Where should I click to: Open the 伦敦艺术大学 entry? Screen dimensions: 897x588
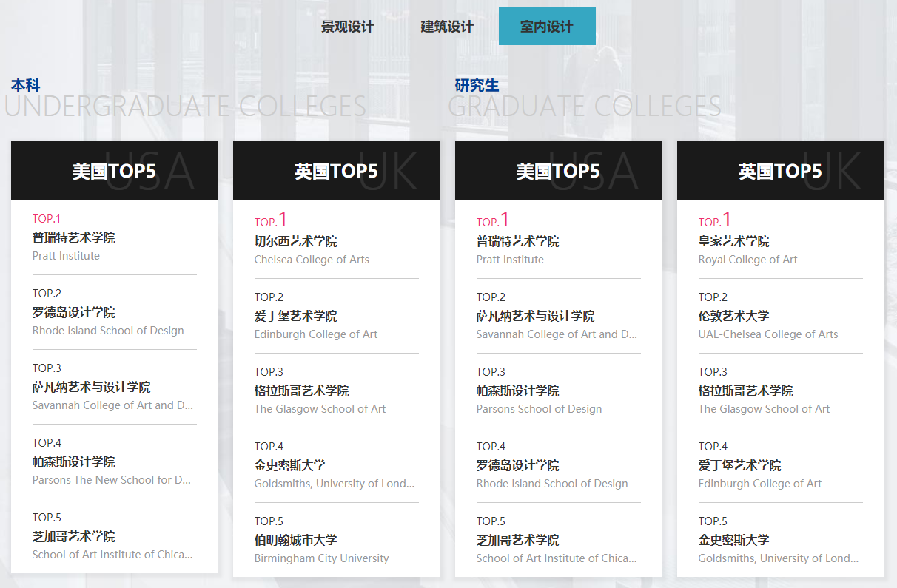(734, 317)
